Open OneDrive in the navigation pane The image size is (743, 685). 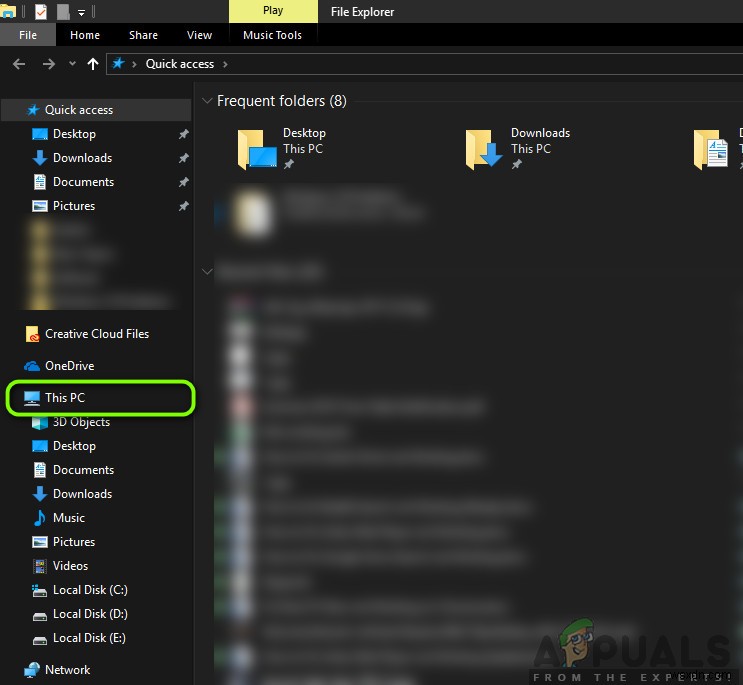click(x=69, y=366)
